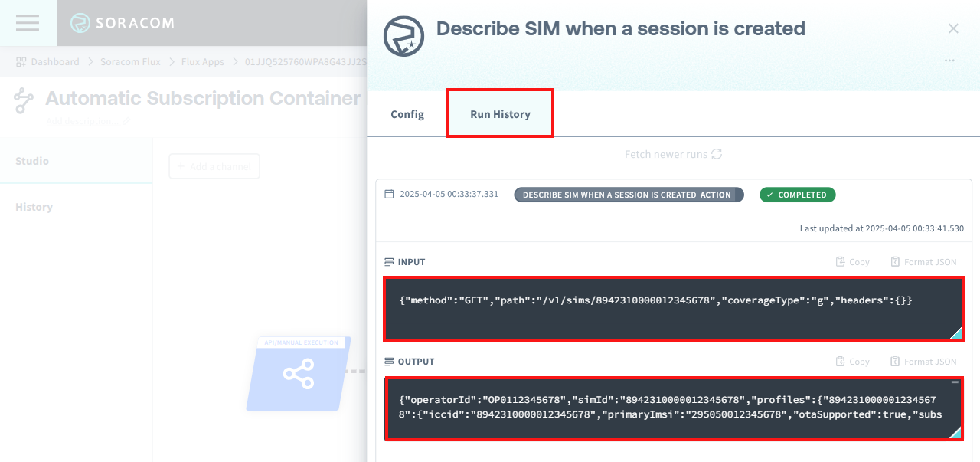Open the History sidebar tab
Viewport: 980px width, 462px height.
pos(34,207)
